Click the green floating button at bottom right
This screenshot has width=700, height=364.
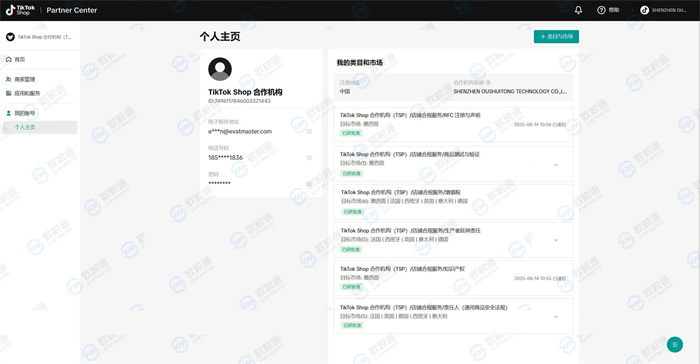coord(675,344)
